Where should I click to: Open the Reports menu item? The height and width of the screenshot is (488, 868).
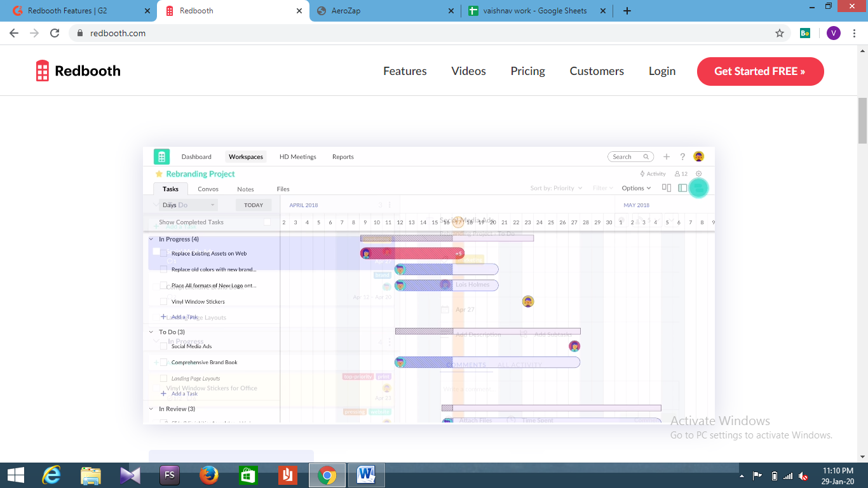point(343,157)
